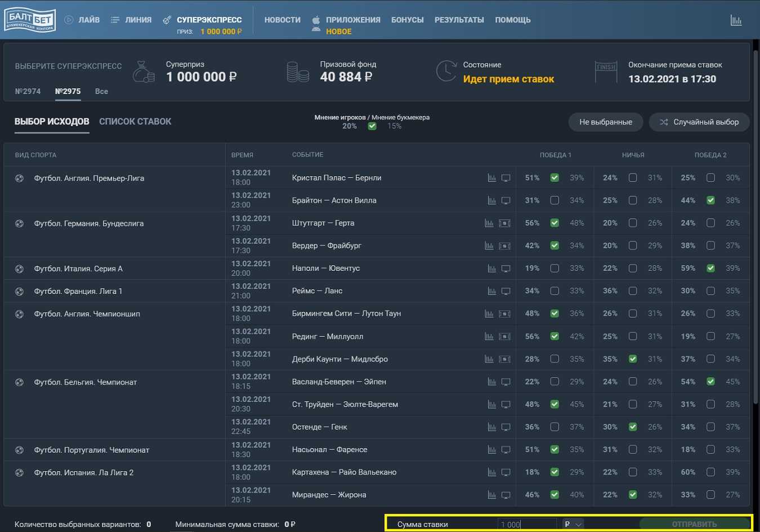Open broadcast monitor for Картахена — Райо Вальекано
The width and height of the screenshot is (760, 532).
506,472
